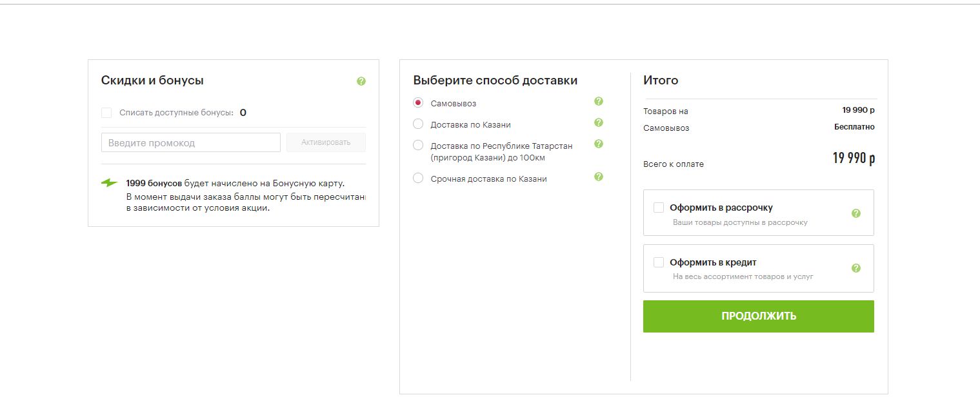Click На весь ассортимент товаров и услуг
980x415 pixels.
[743, 276]
